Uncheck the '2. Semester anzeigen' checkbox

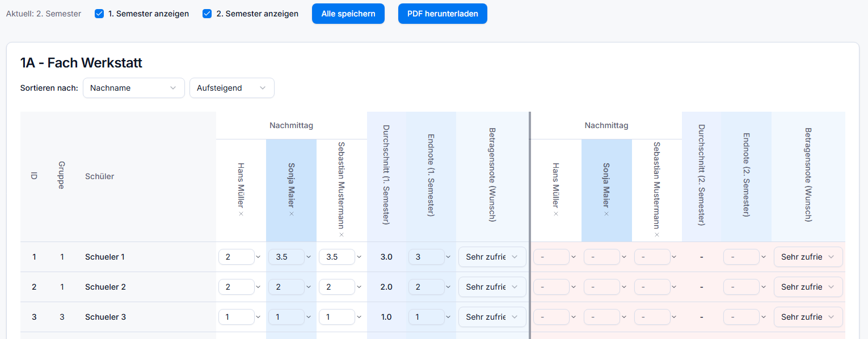click(x=207, y=14)
